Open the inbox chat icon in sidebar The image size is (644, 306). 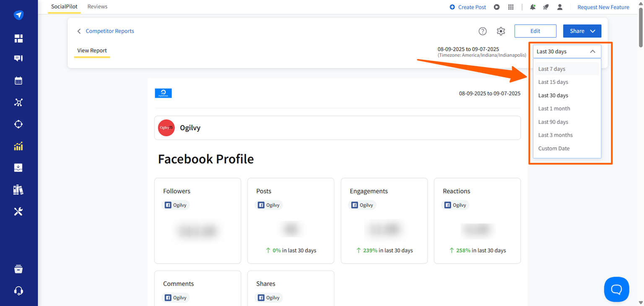[18, 59]
